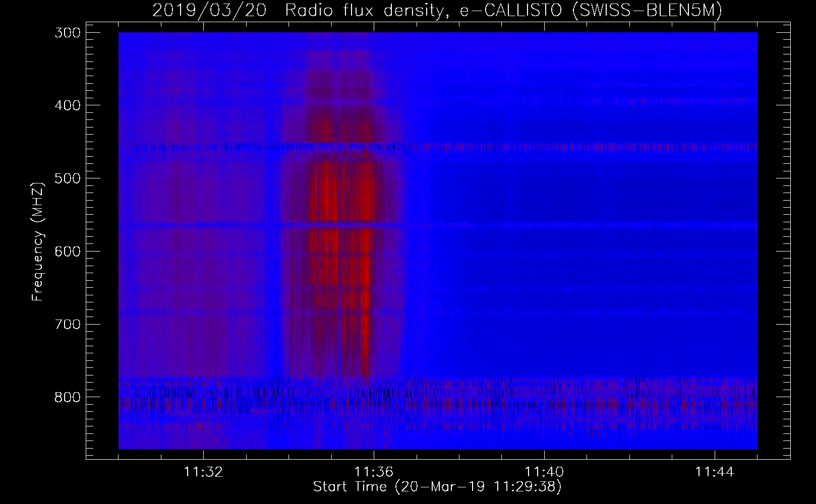Image resolution: width=816 pixels, height=504 pixels.
Task: Click the 300 frequency tick label
Action: (67, 33)
